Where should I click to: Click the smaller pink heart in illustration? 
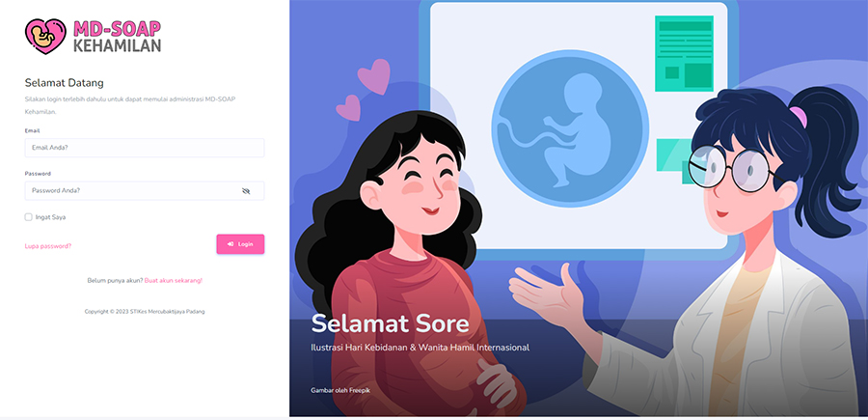pyautogui.click(x=348, y=108)
